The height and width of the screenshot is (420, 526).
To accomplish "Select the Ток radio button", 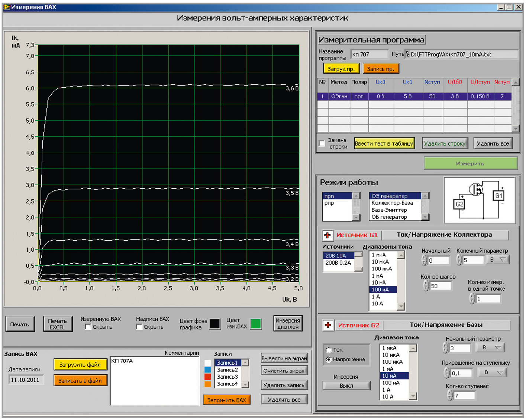I will tap(329, 350).
